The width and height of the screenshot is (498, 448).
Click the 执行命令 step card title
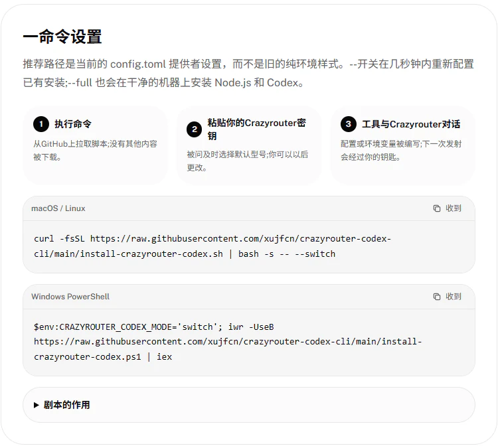[x=73, y=124]
